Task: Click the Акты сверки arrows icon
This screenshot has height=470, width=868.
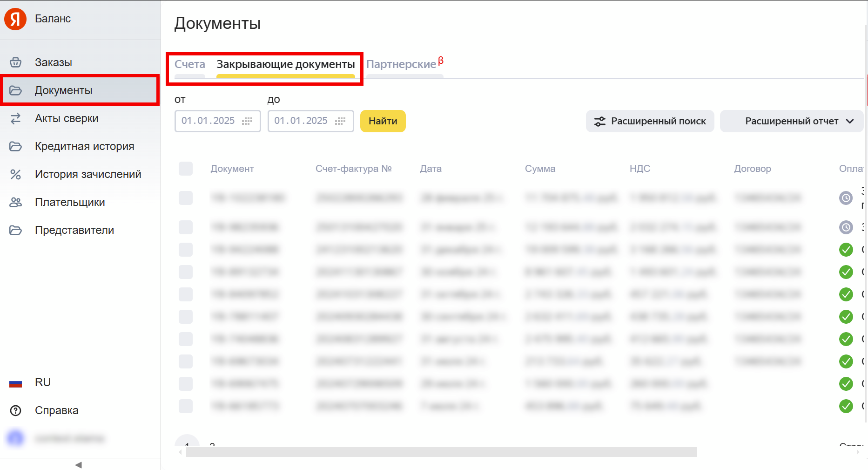Action: pyautogui.click(x=15, y=118)
